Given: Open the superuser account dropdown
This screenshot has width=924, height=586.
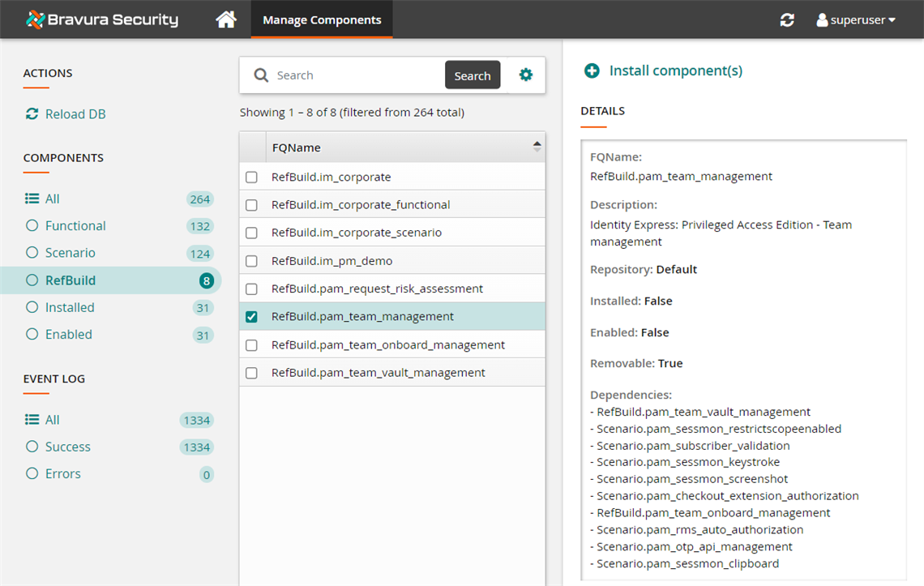Looking at the screenshot, I should 855,19.
